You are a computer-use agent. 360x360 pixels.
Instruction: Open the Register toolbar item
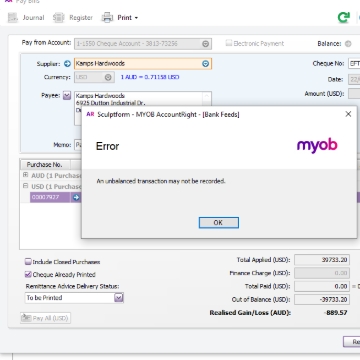coord(73,18)
